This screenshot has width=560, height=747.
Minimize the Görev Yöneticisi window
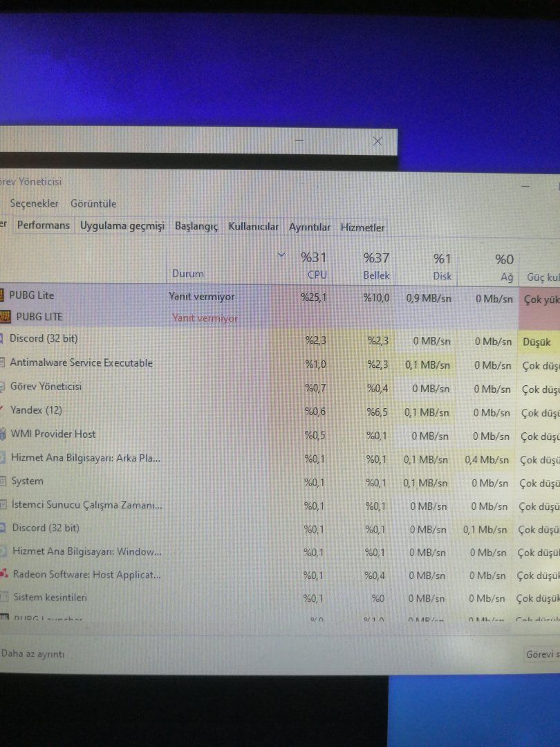(x=525, y=186)
